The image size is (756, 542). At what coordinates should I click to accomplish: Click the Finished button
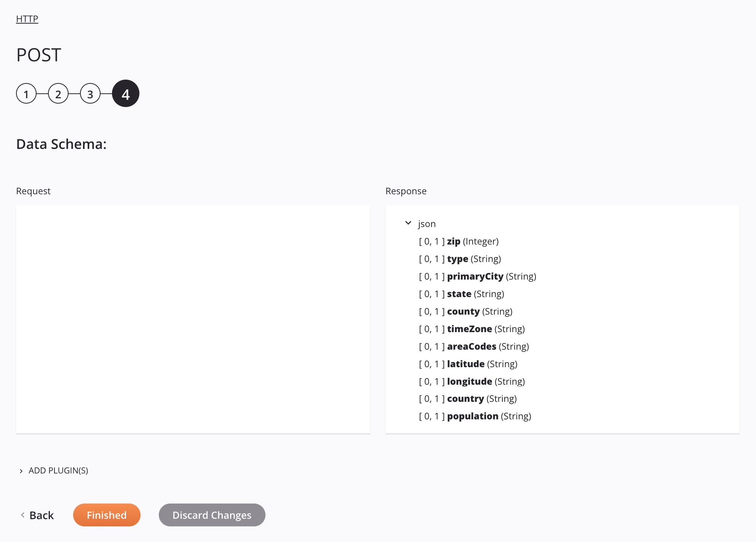click(107, 515)
